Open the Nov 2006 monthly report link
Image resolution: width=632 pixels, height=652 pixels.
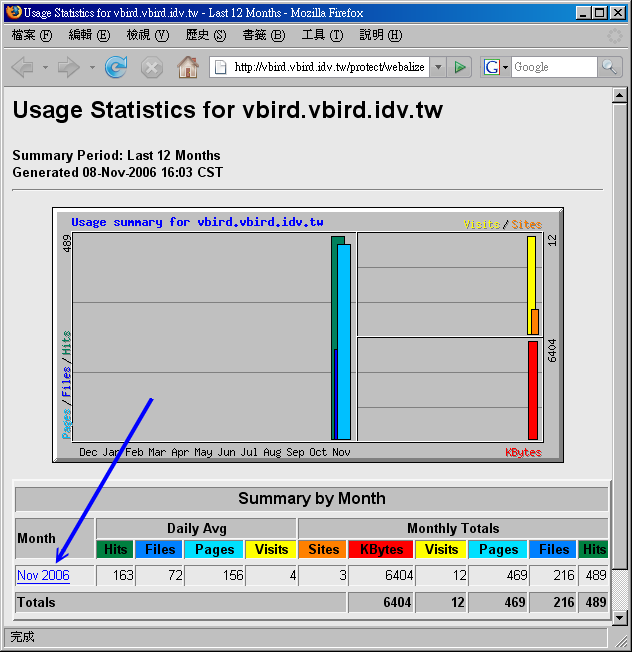click(43, 576)
